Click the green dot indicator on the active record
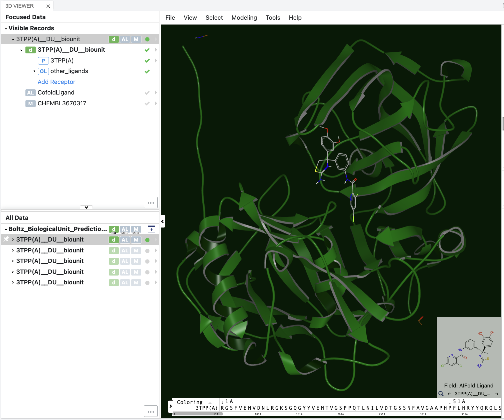 147,39
